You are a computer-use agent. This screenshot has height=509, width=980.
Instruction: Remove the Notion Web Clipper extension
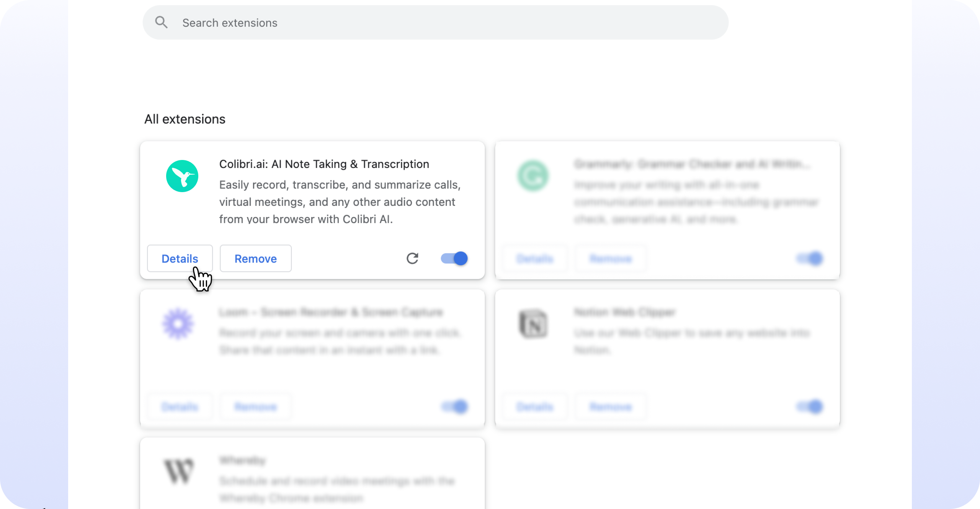click(x=611, y=407)
